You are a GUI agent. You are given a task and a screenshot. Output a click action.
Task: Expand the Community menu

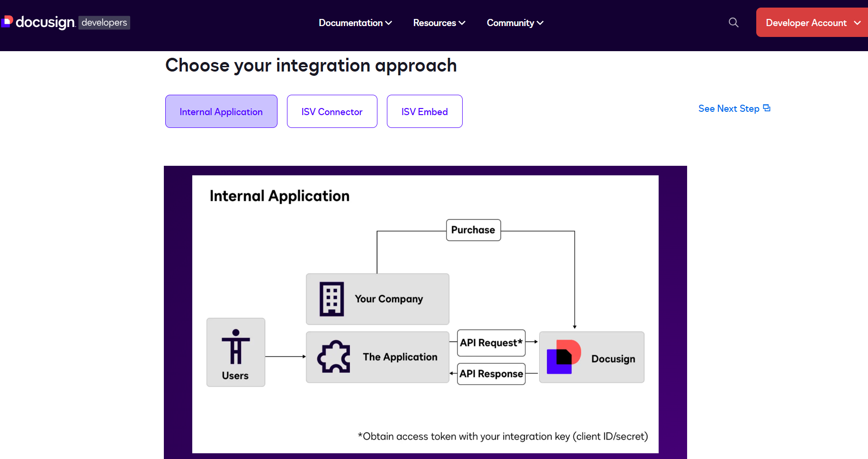pyautogui.click(x=515, y=23)
